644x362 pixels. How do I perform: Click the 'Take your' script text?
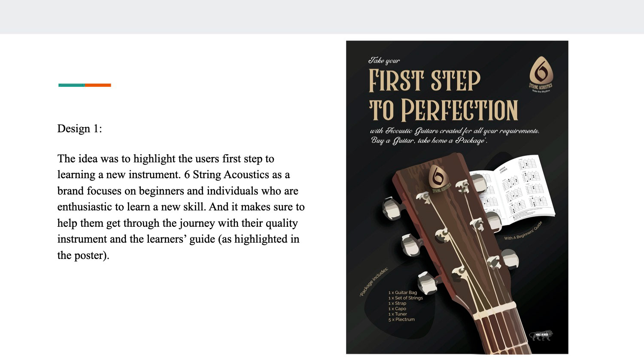[x=384, y=61]
